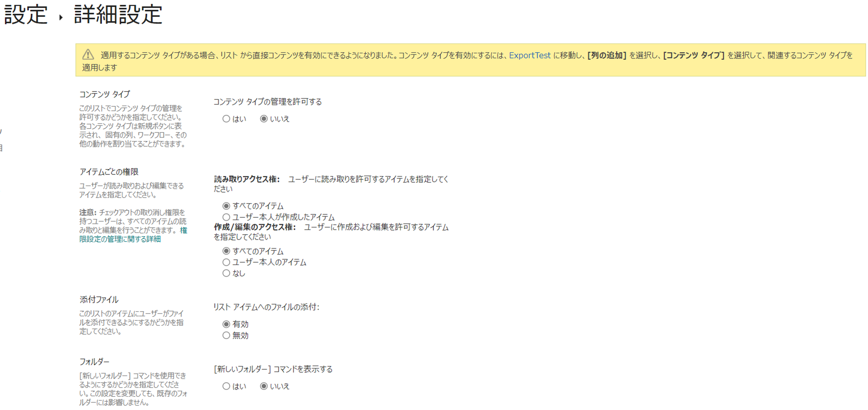
Task: Disable attachments with 無効 option
Action: click(x=226, y=335)
